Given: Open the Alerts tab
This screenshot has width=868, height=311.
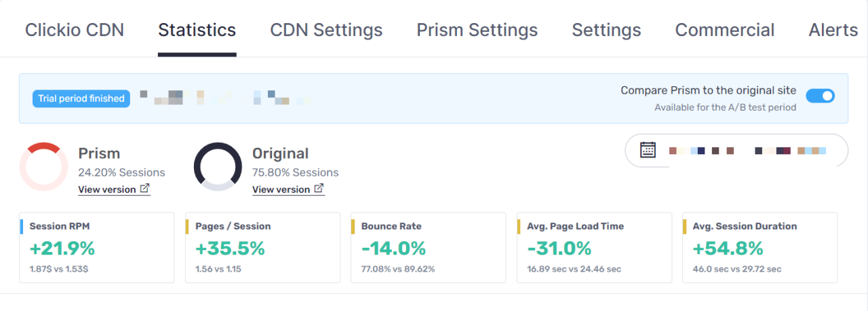Looking at the screenshot, I should coord(833,30).
